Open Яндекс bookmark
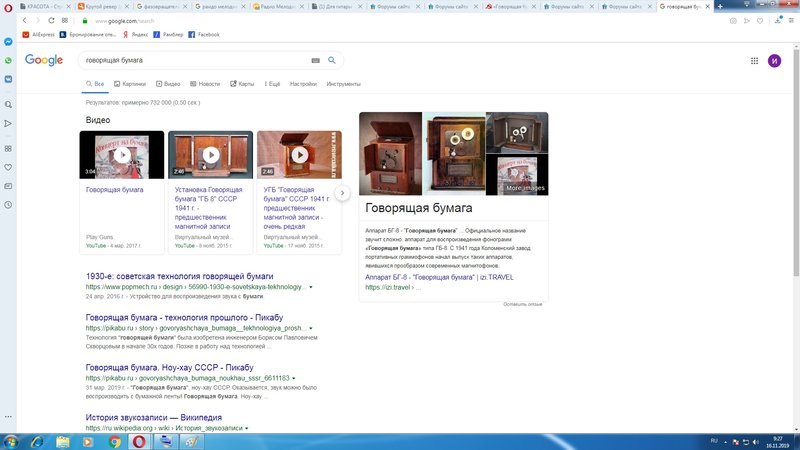This screenshot has width=800, height=450. coord(135,35)
